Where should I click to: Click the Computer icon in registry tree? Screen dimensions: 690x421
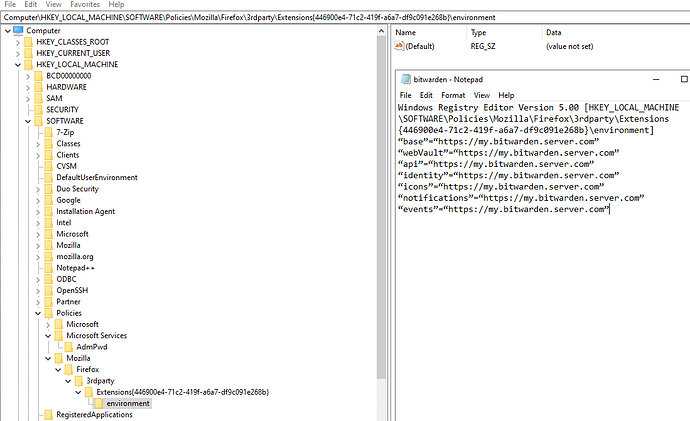(x=18, y=30)
